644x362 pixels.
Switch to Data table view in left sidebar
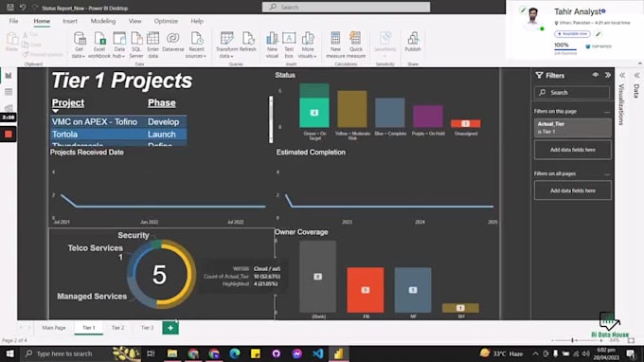(9, 92)
